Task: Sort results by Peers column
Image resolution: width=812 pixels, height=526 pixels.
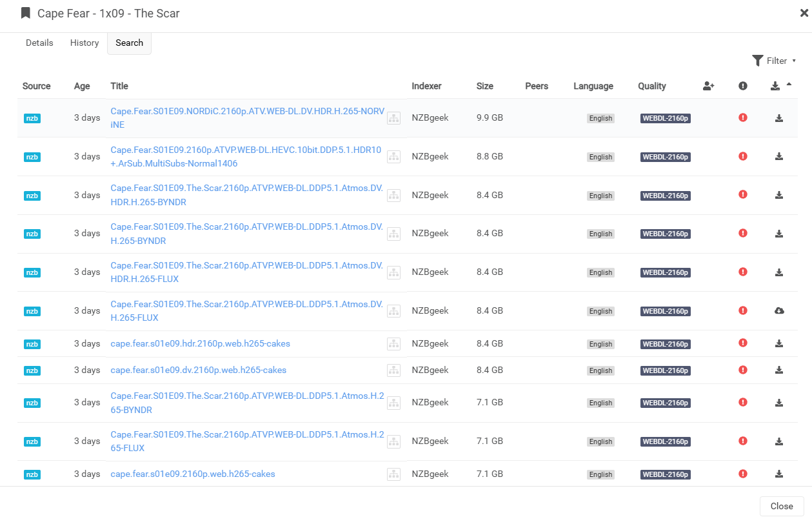Action: 537,86
